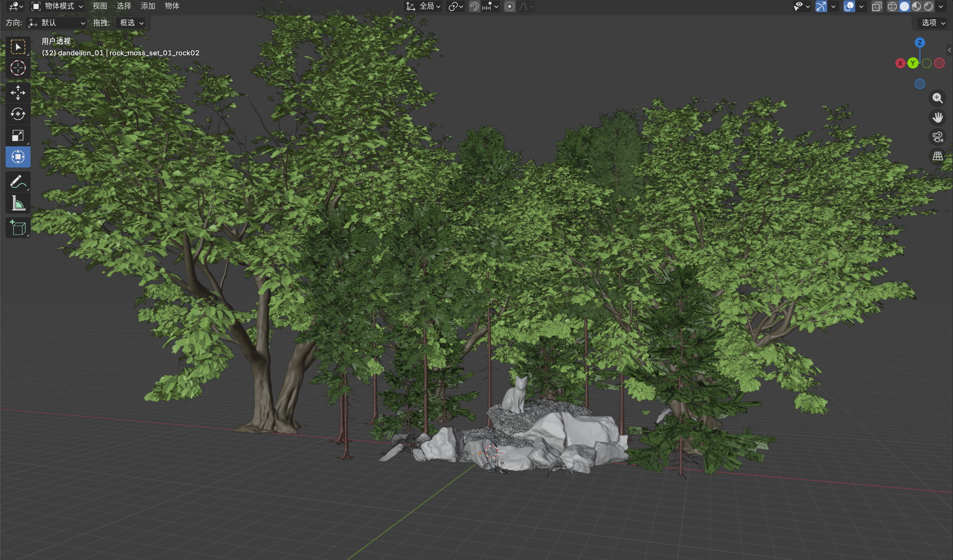Select the box select tool
Viewport: 953px width, 560px height.
click(18, 47)
